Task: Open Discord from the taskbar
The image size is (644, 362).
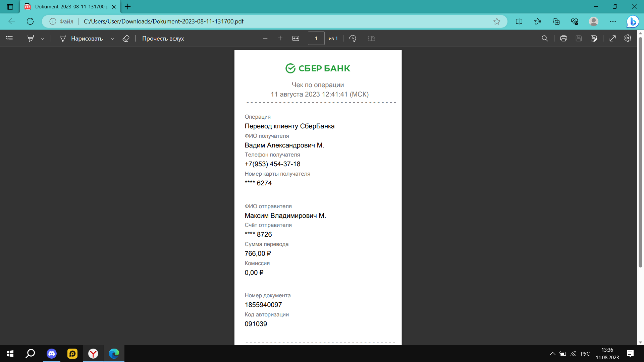Action: (52, 354)
